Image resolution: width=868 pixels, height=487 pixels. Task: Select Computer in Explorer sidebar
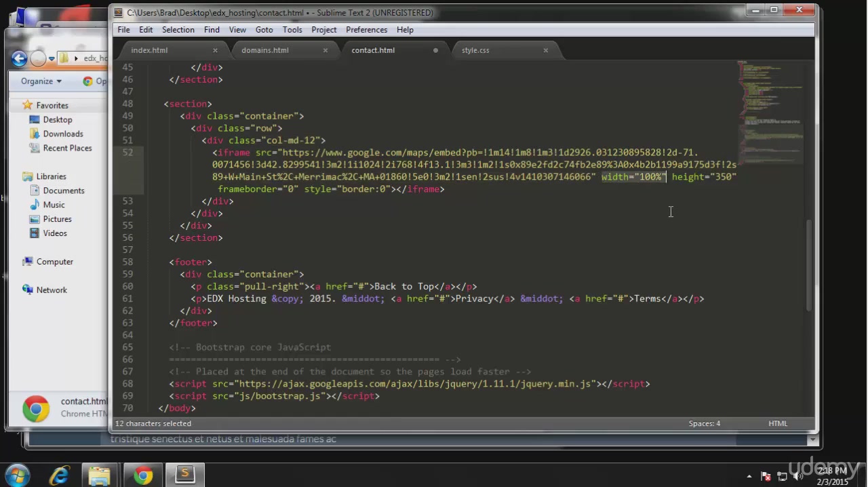54,262
